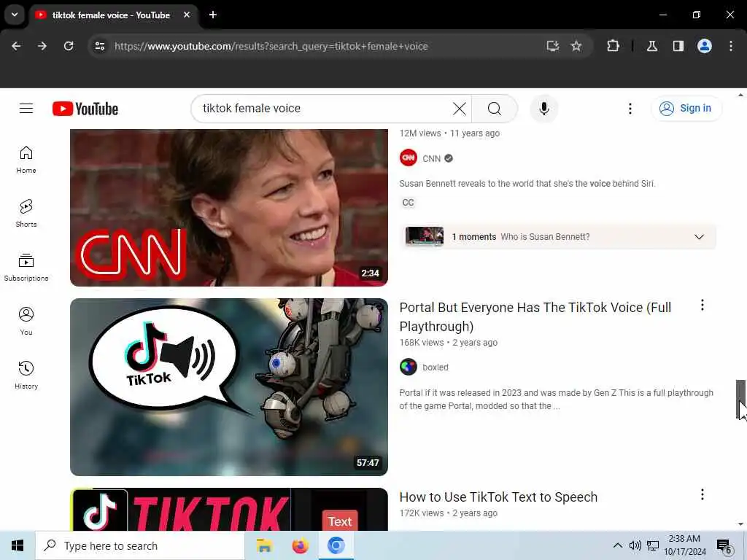Click the install app icon in address bar
747x560 pixels.
(x=553, y=46)
